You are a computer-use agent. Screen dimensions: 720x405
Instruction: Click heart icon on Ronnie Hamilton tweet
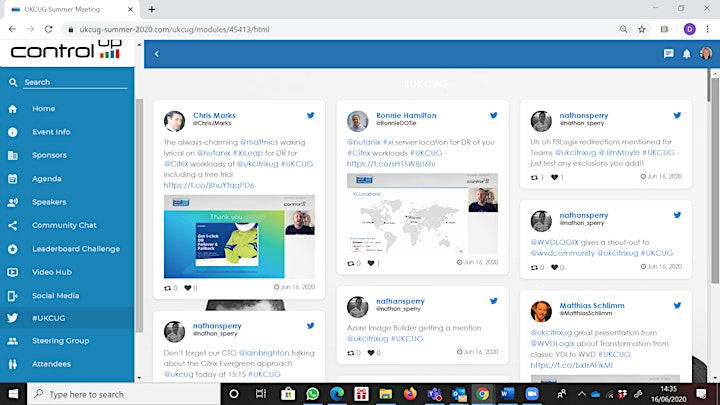tap(371, 263)
